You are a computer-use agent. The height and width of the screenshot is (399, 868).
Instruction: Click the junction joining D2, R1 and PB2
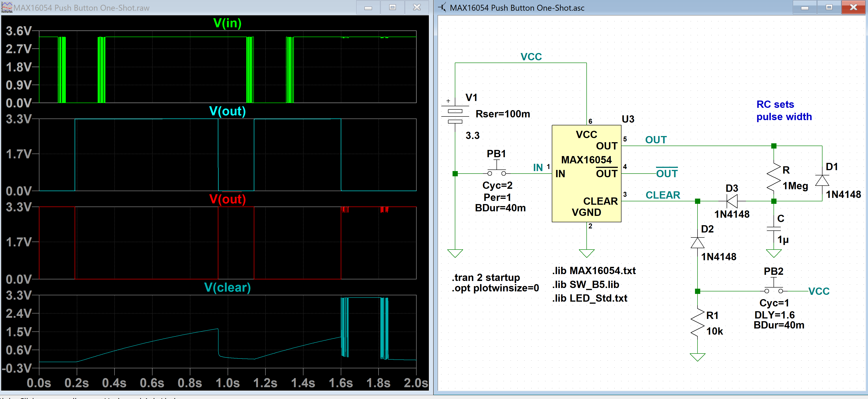tap(697, 291)
